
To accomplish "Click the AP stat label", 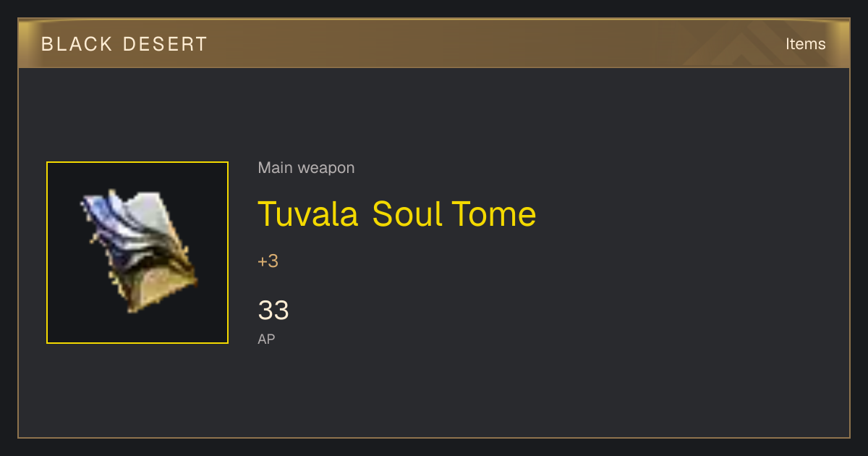I will pyautogui.click(x=266, y=339).
